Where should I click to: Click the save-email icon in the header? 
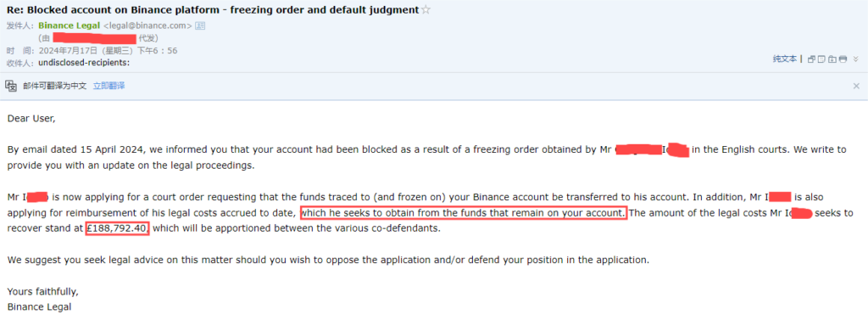(x=832, y=59)
